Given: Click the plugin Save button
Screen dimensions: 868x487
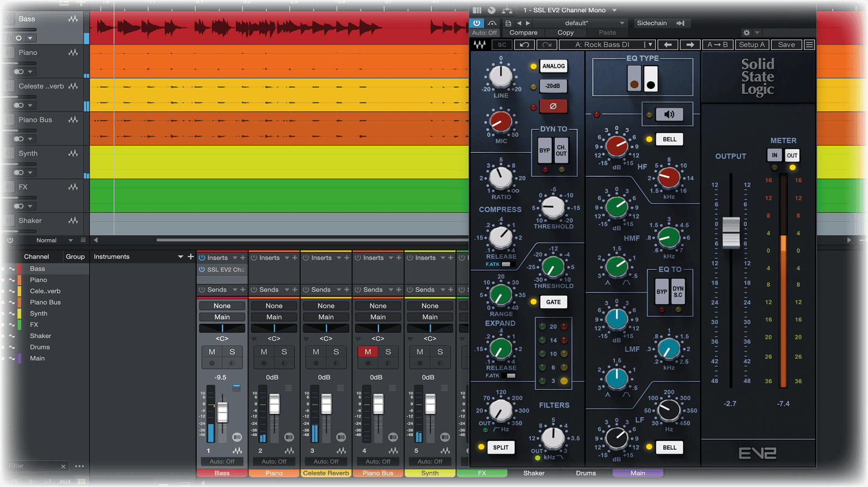Looking at the screenshot, I should tap(786, 44).
